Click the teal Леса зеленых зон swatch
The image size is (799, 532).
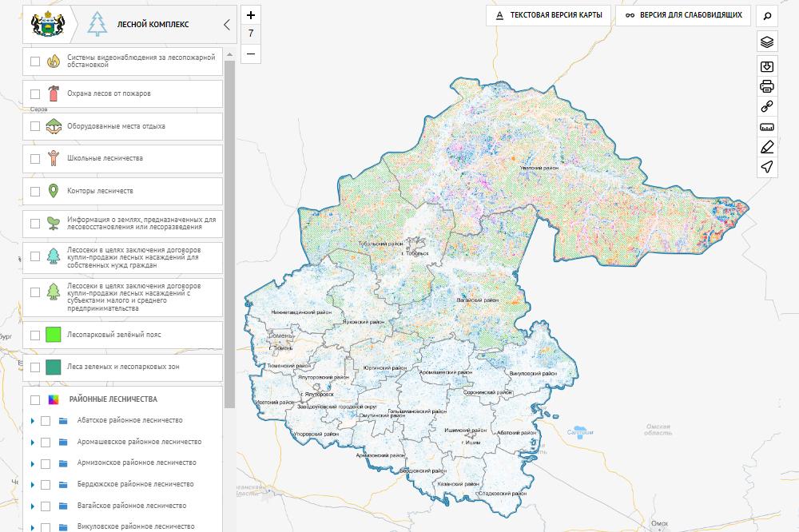click(x=54, y=367)
